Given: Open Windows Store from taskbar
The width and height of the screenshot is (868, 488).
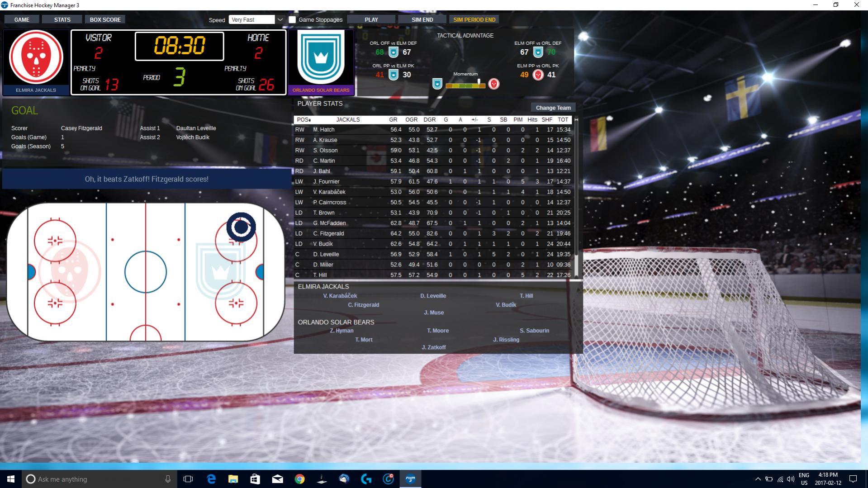Looking at the screenshot, I should [255, 479].
